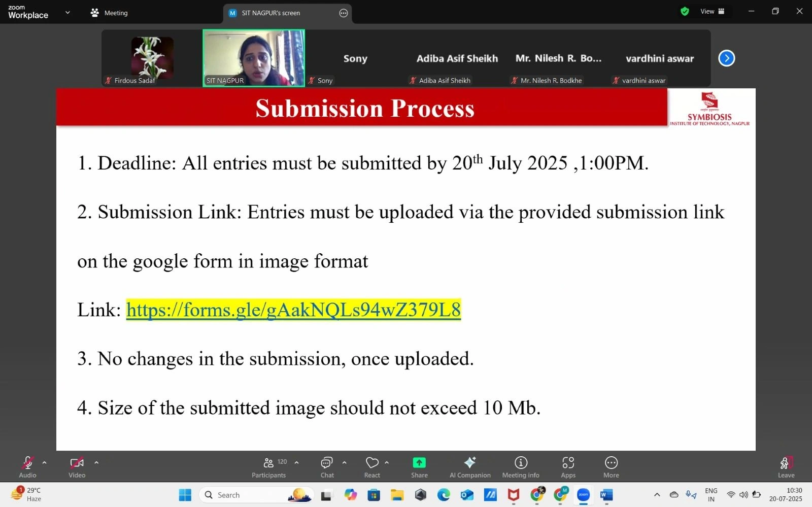
Task: Click the taskbar Search box
Action: click(249, 495)
